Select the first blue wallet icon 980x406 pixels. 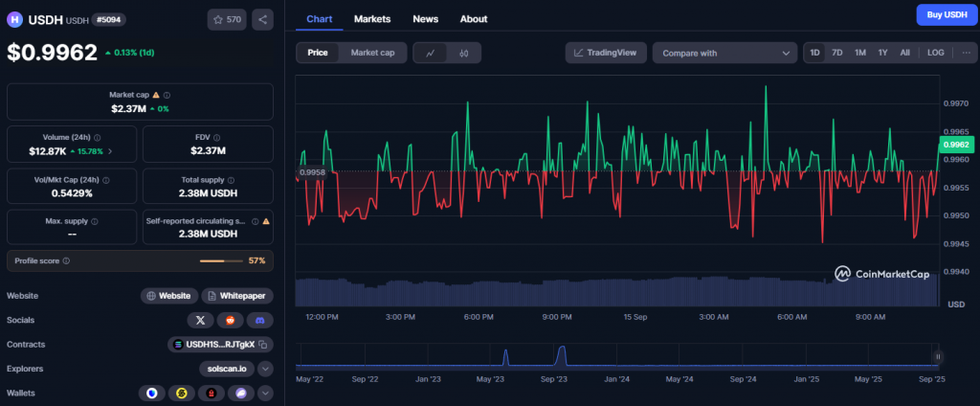151,394
